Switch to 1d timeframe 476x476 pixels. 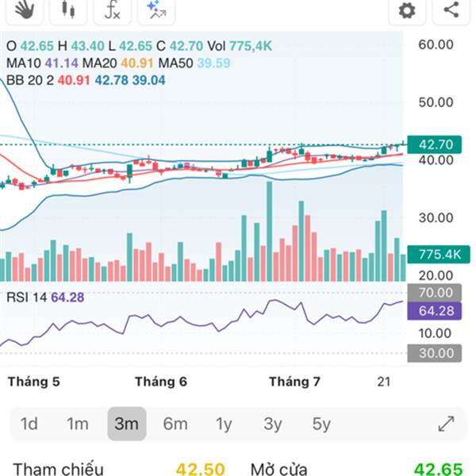[29, 424]
